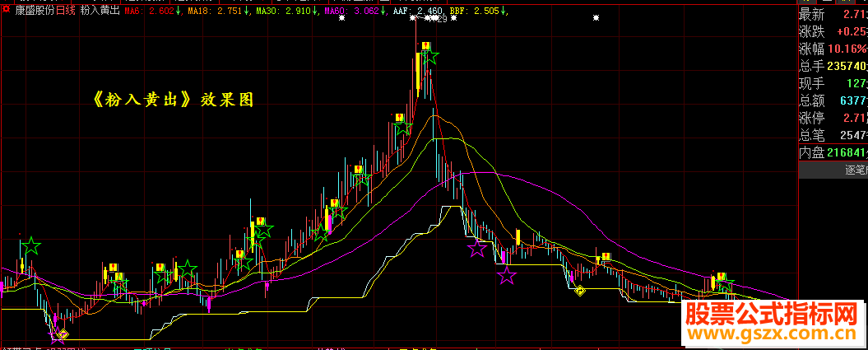This screenshot has width=868, height=350.
Task: Click the BBF: 2.505 value
Action: pos(475,11)
